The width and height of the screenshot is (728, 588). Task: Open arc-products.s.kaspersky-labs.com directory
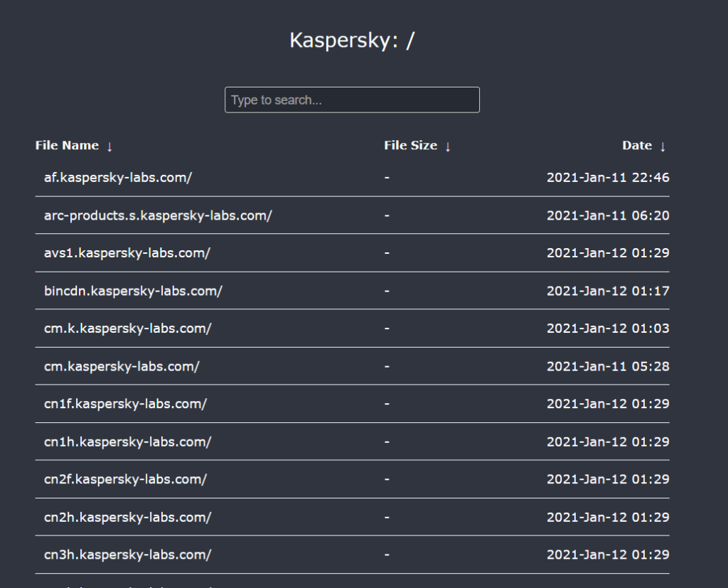pos(158,215)
